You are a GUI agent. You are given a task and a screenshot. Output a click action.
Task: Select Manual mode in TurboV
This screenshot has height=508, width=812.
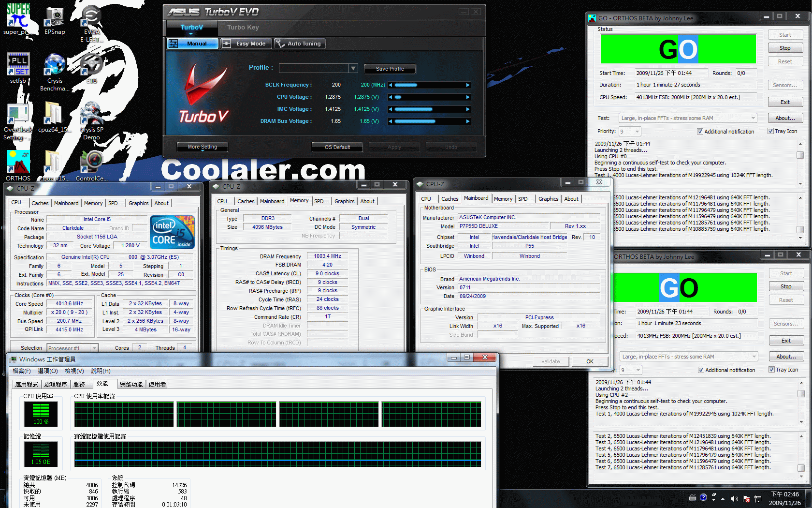(x=192, y=44)
